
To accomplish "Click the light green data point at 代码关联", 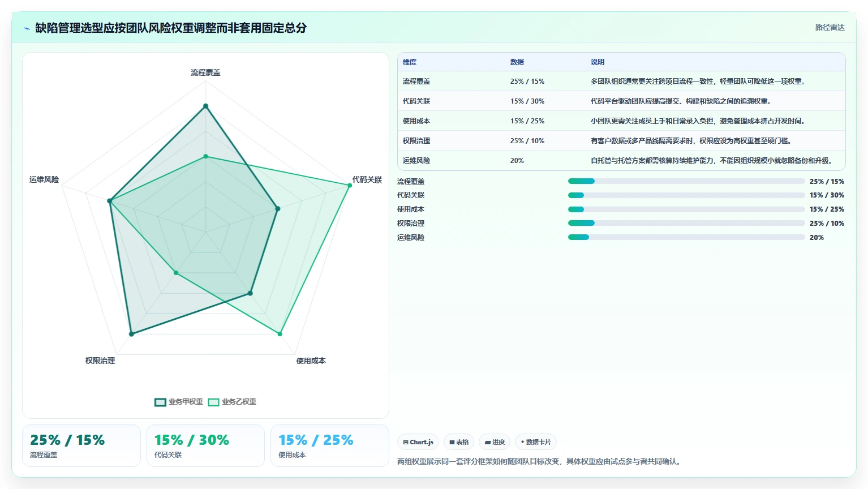I will coord(349,185).
